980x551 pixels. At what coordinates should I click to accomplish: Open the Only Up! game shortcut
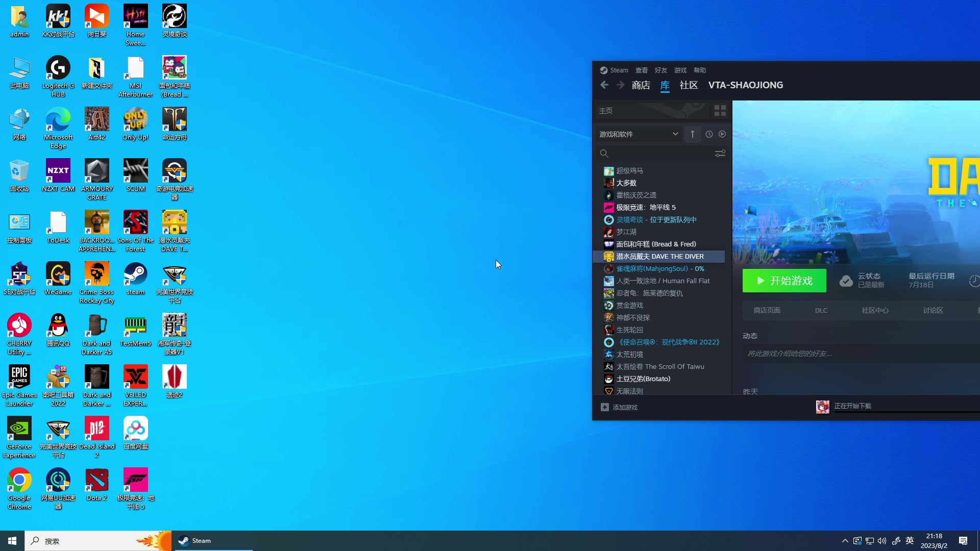[135, 124]
